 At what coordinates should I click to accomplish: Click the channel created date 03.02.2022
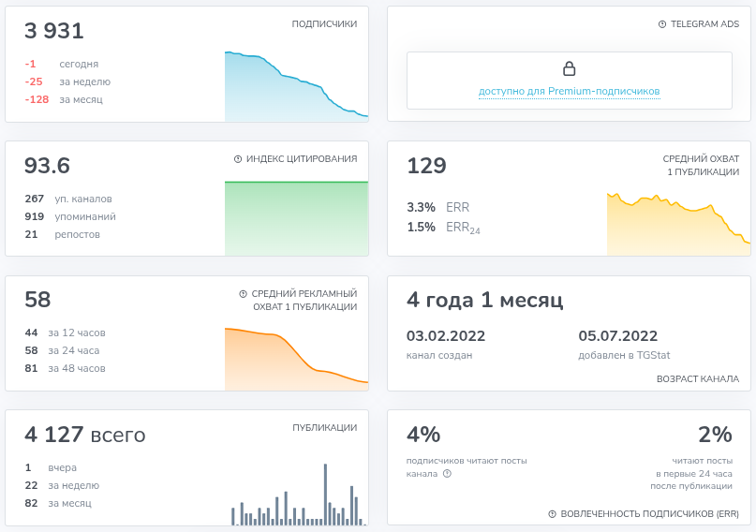coord(446,336)
